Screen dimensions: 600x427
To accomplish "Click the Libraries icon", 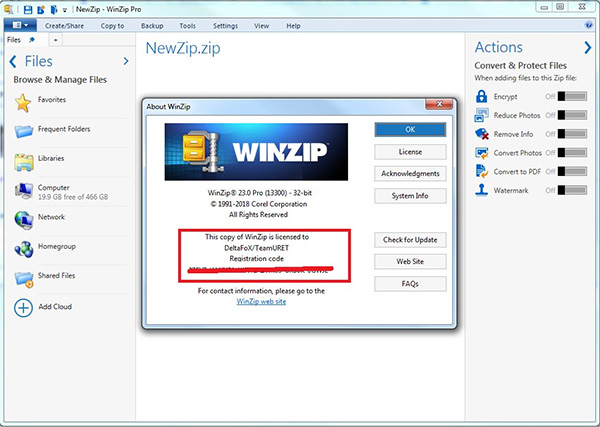I will (24, 162).
